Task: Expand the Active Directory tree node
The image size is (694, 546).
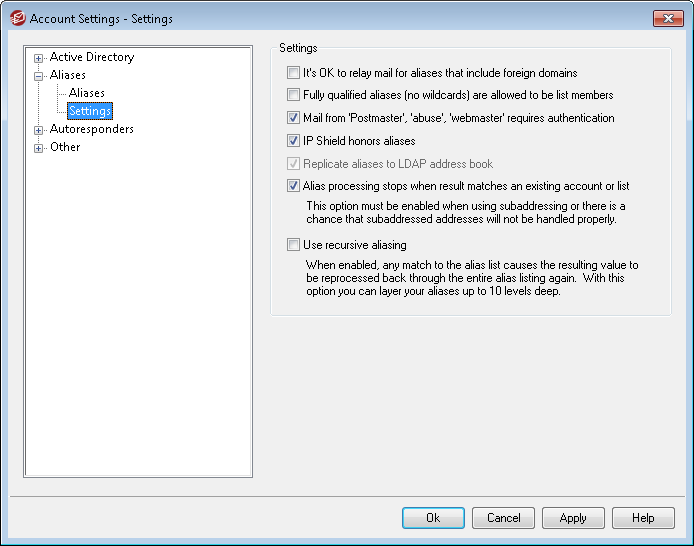Action: click(x=39, y=58)
